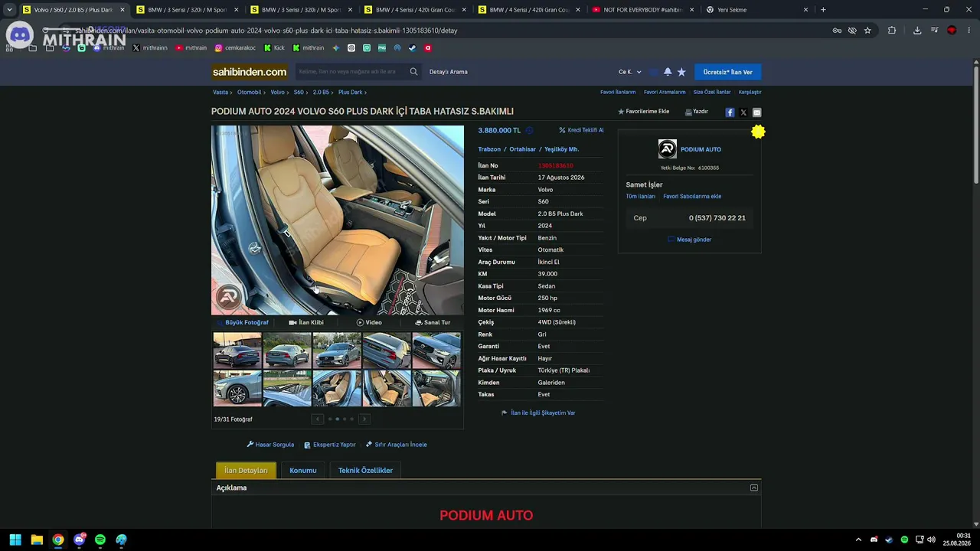Click the sahibinden.com logo
The image size is (980, 551).
coord(250,72)
